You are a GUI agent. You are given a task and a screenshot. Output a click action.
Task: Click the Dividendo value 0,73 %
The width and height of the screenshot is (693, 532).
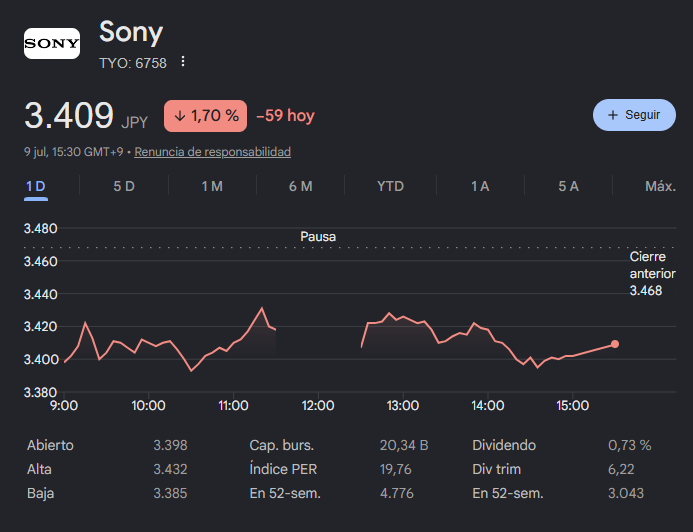coord(630,445)
